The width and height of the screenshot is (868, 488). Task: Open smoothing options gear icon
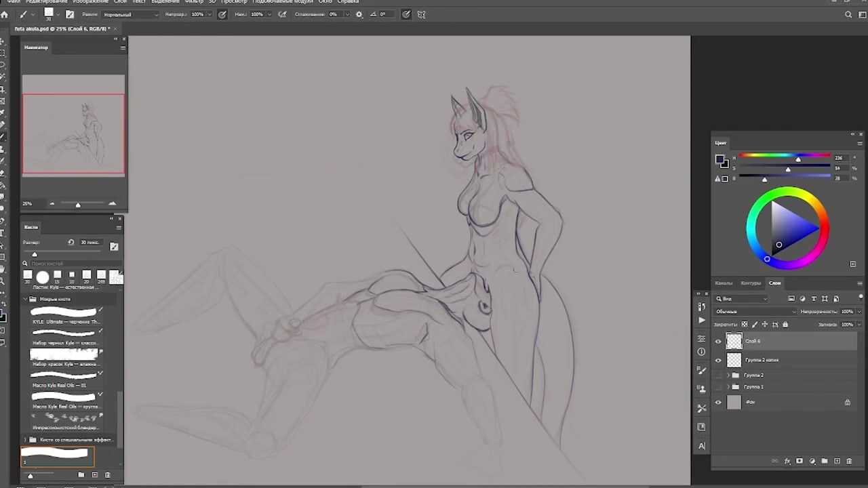359,14
